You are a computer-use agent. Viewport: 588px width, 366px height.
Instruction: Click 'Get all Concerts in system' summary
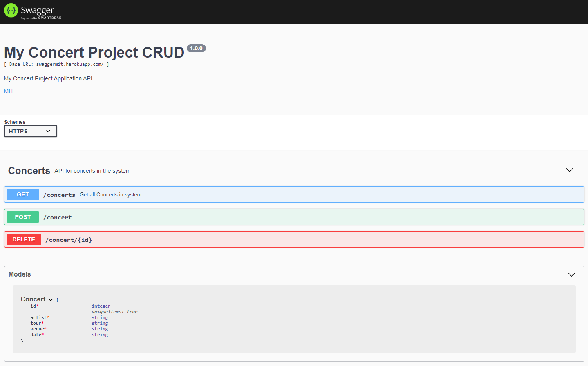click(110, 195)
